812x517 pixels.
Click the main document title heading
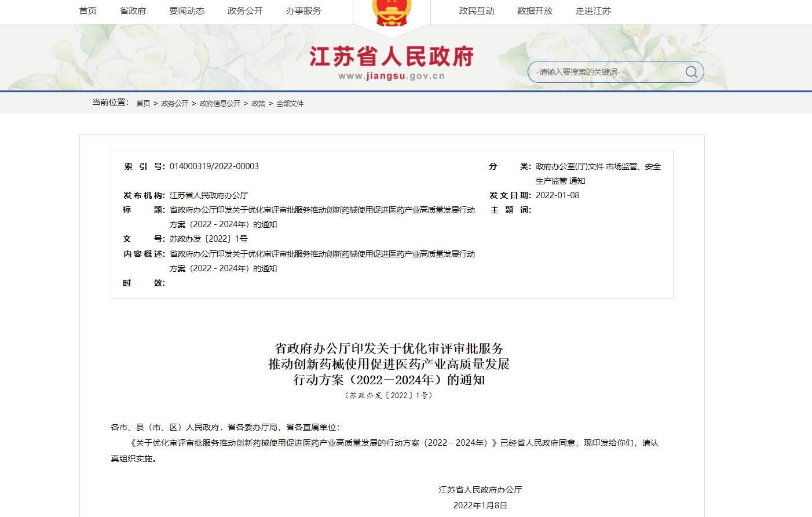click(x=389, y=364)
